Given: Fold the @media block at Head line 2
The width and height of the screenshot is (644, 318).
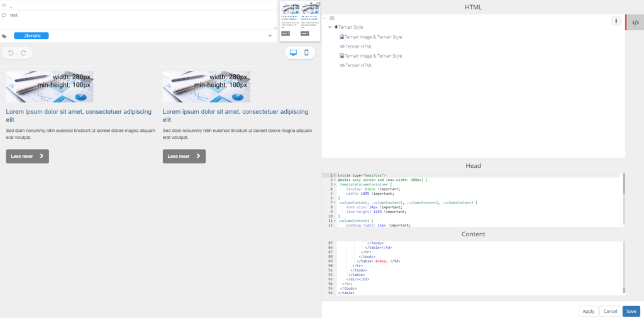Looking at the screenshot, I should (x=335, y=180).
